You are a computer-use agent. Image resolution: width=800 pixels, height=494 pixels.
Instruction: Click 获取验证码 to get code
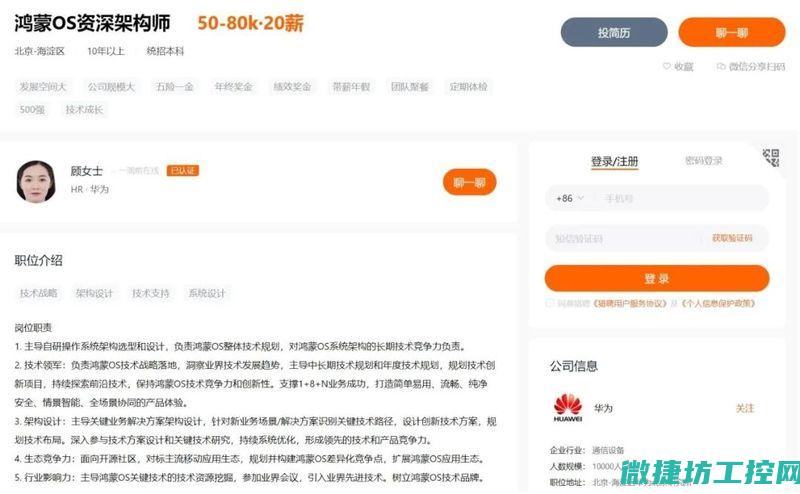tap(732, 238)
